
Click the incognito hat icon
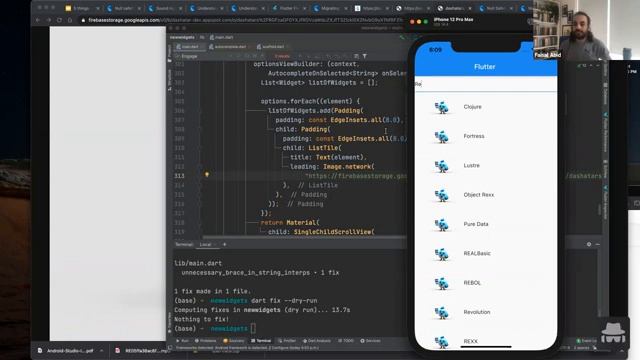pos(613,332)
